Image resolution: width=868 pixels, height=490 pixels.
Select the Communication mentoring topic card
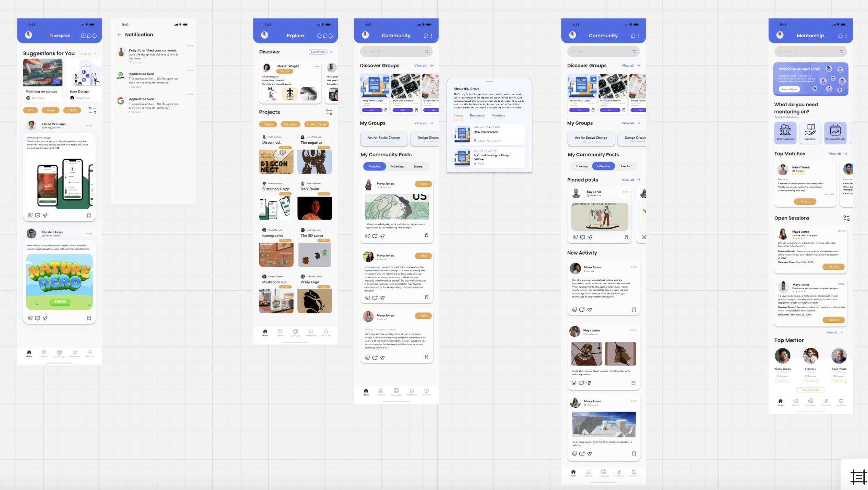click(785, 132)
